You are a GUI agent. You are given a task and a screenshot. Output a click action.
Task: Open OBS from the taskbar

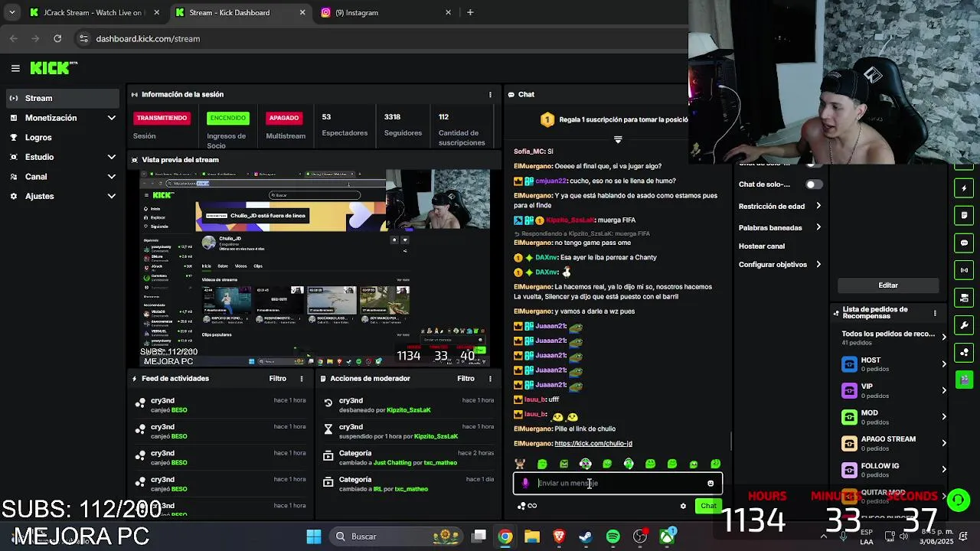[640, 536]
